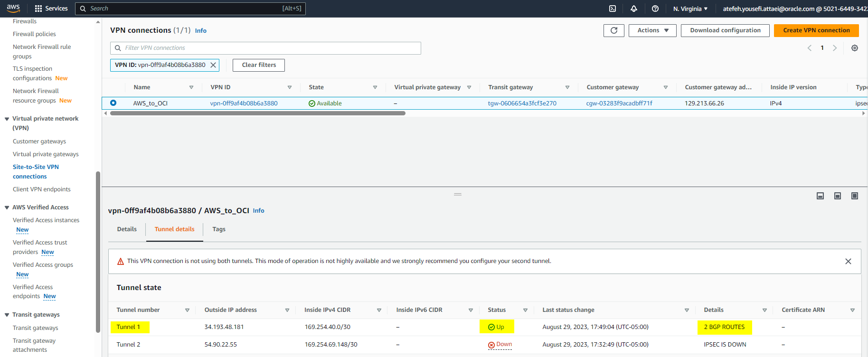Viewport: 868px width, 357px height.
Task: Click the AWS logo home icon
Action: pyautogui.click(x=13, y=9)
